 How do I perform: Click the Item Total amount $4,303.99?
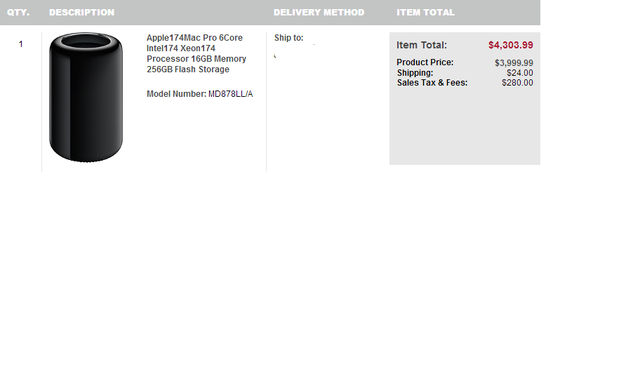coord(511,45)
